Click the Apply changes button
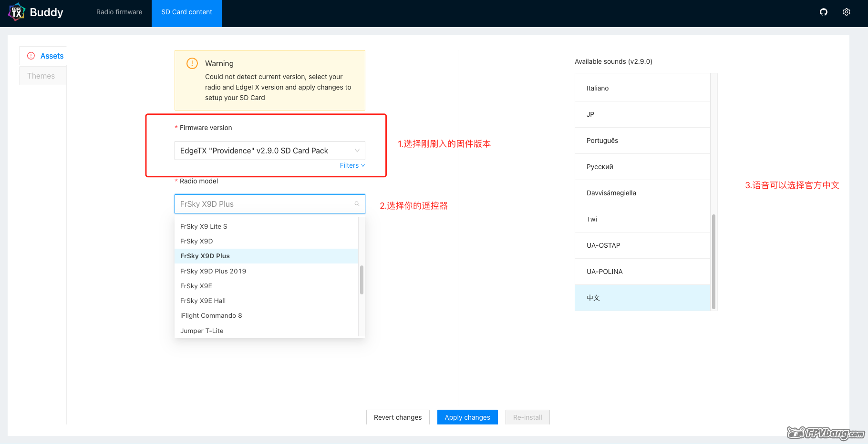This screenshot has width=868, height=444. (x=467, y=417)
